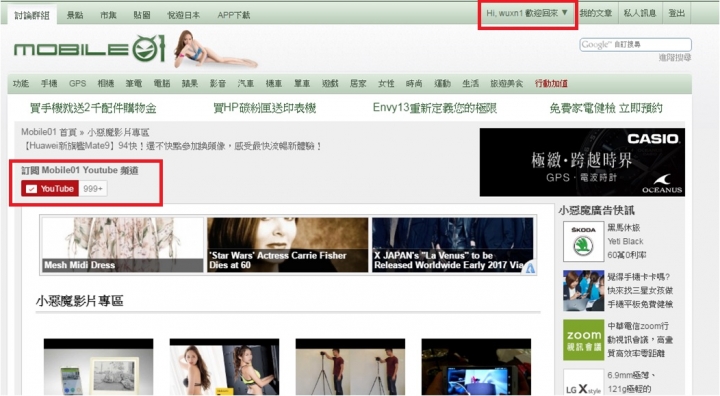Select 旅遊美食 category
Image resolution: width=720 pixels, height=396 pixels.
tap(506, 84)
